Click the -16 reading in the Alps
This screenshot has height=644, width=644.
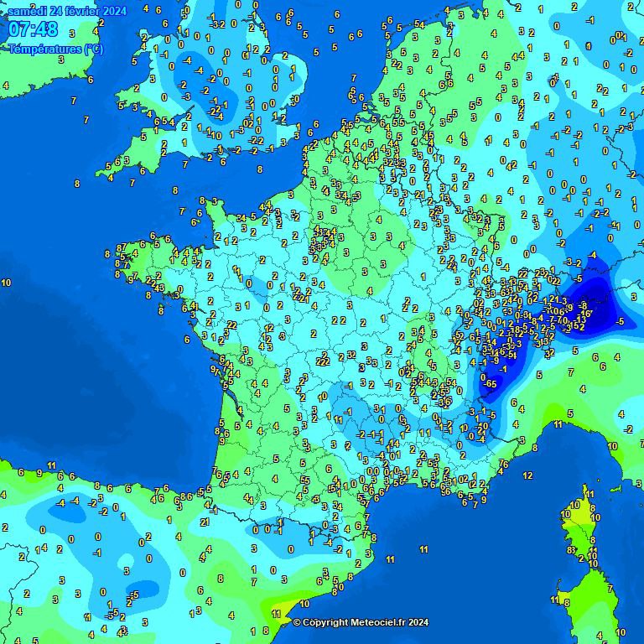[584, 313]
